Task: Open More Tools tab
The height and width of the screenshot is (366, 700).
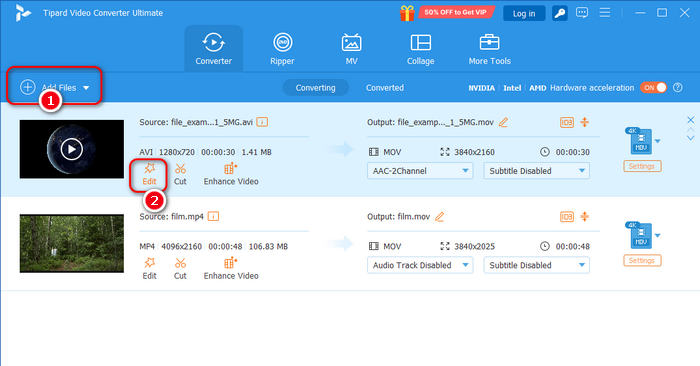Action: coord(489,49)
